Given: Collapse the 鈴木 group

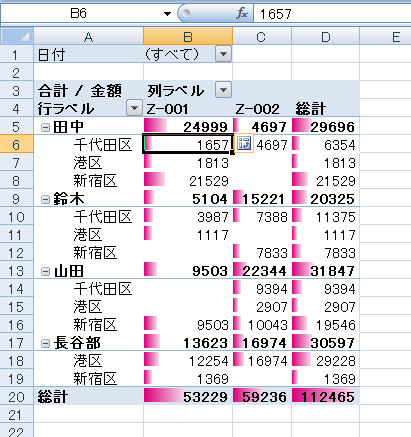Looking at the screenshot, I should (x=45, y=199).
